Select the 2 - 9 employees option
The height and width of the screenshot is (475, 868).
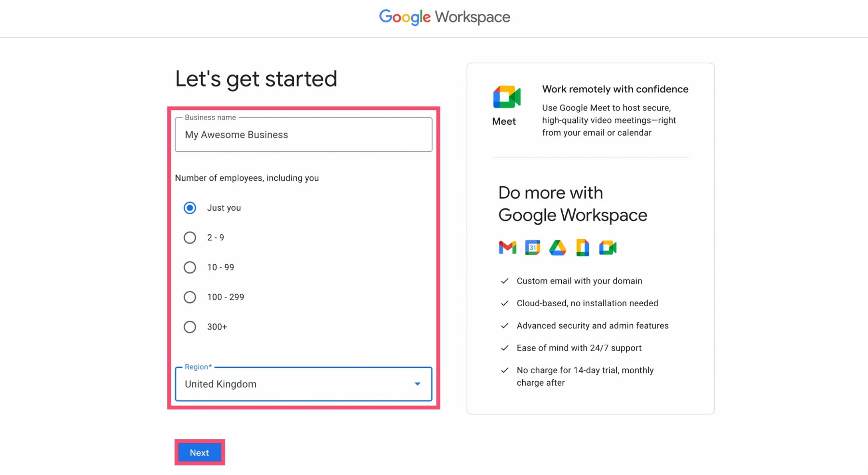[x=190, y=237]
